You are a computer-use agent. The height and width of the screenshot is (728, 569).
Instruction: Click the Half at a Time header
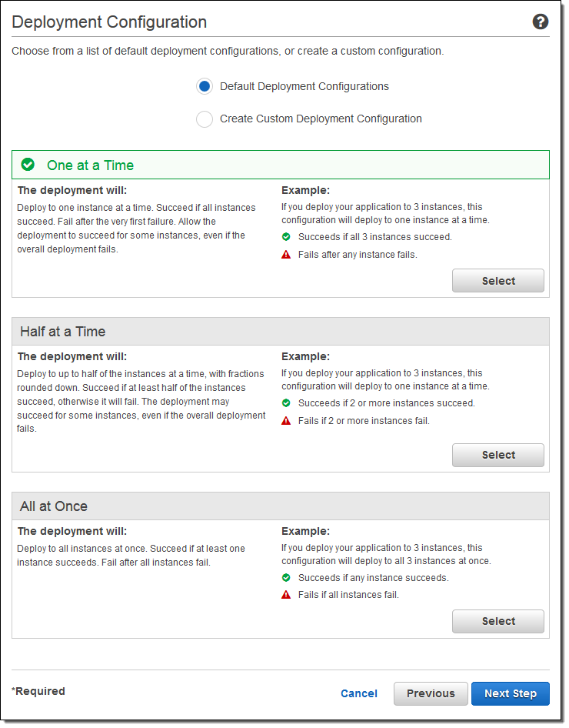pyautogui.click(x=63, y=332)
